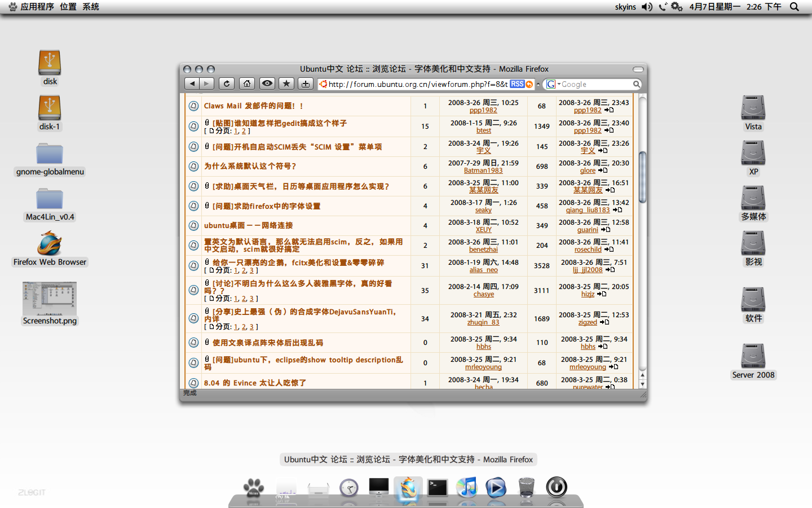Open the music note player in dock
812x508 pixels.
pyautogui.click(x=467, y=487)
